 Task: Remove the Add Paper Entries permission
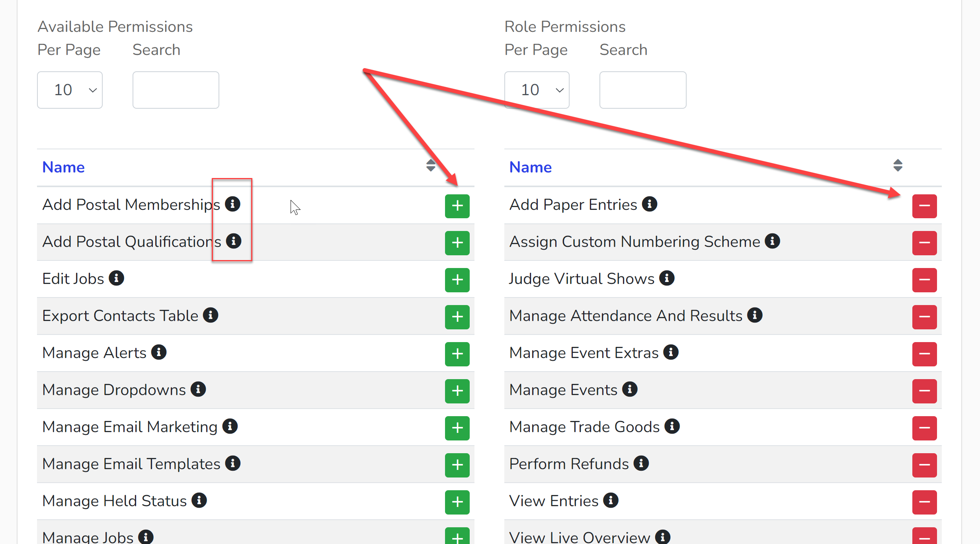click(924, 206)
